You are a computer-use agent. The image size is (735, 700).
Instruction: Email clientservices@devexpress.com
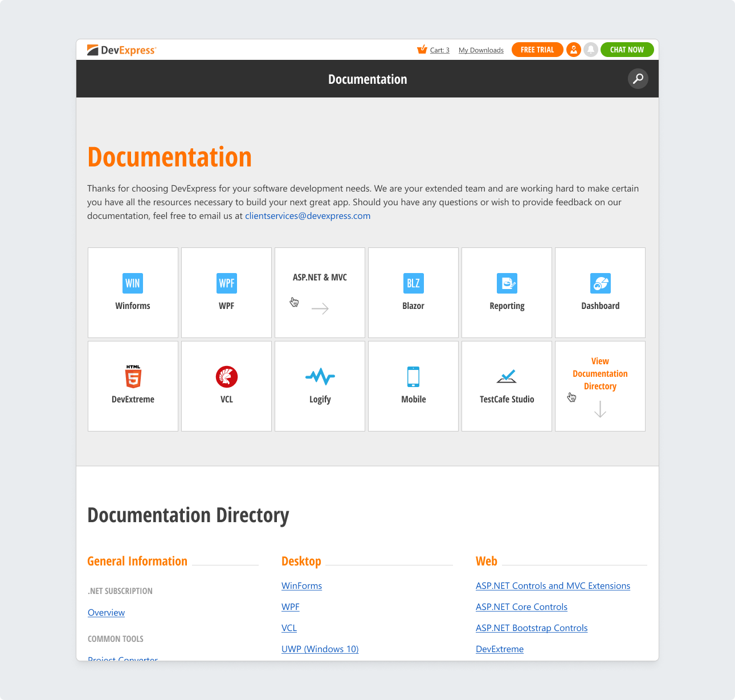tap(308, 216)
